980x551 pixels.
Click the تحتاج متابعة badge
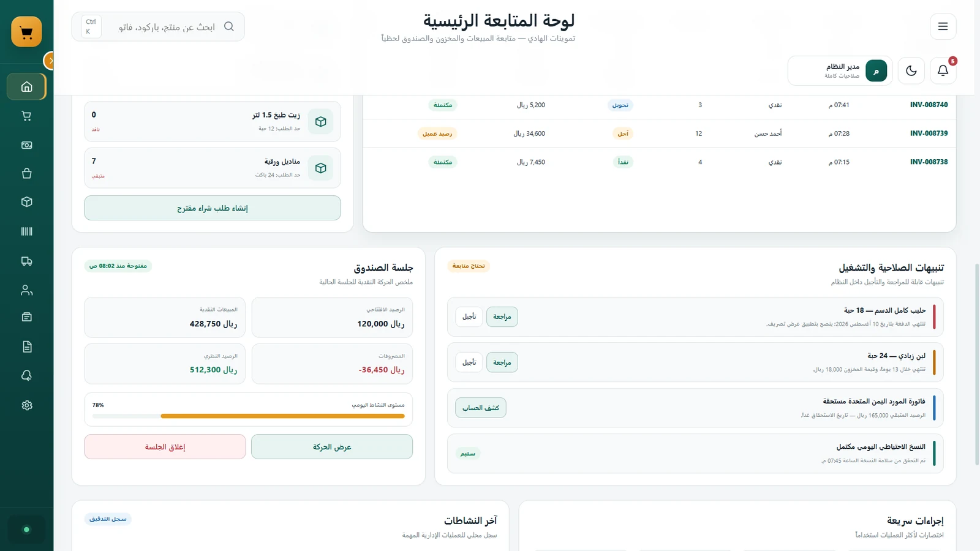(469, 266)
